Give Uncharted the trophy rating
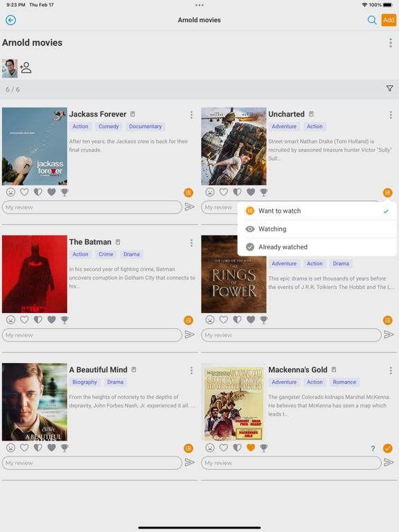The image size is (399, 532). 264,192
